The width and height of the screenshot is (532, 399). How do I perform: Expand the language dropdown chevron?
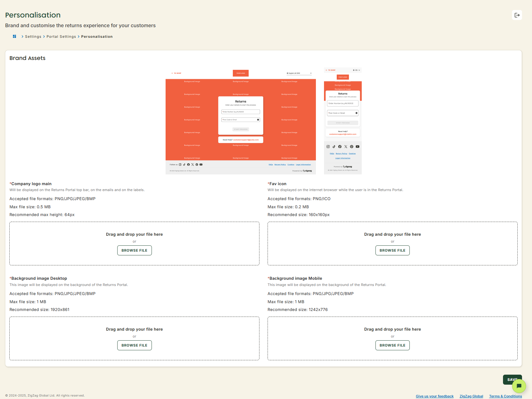(x=311, y=73)
